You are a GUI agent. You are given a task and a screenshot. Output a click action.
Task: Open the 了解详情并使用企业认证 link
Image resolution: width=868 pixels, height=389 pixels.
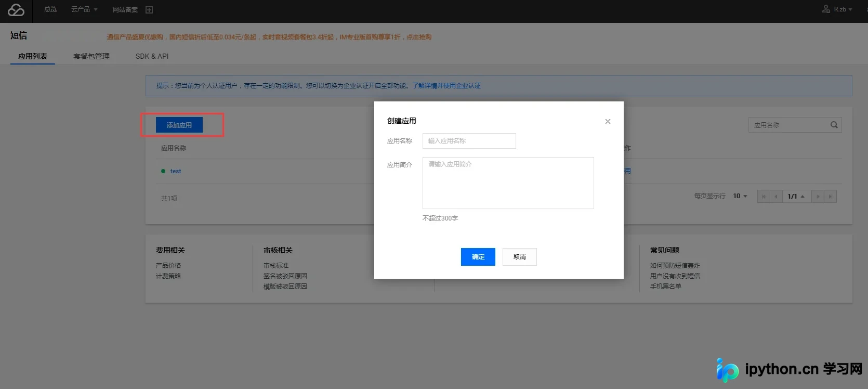(x=446, y=86)
